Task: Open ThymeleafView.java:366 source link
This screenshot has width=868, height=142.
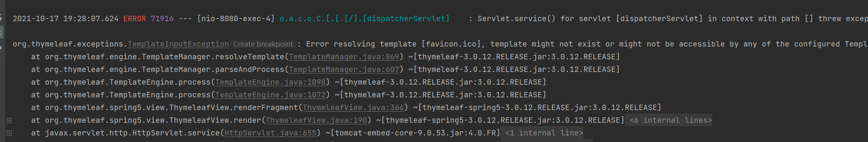Action: 353,108
